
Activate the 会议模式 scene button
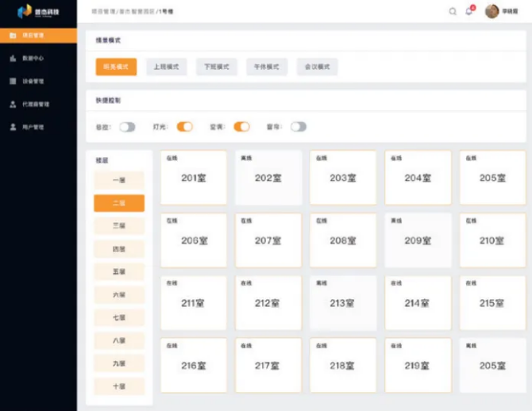[x=317, y=67]
